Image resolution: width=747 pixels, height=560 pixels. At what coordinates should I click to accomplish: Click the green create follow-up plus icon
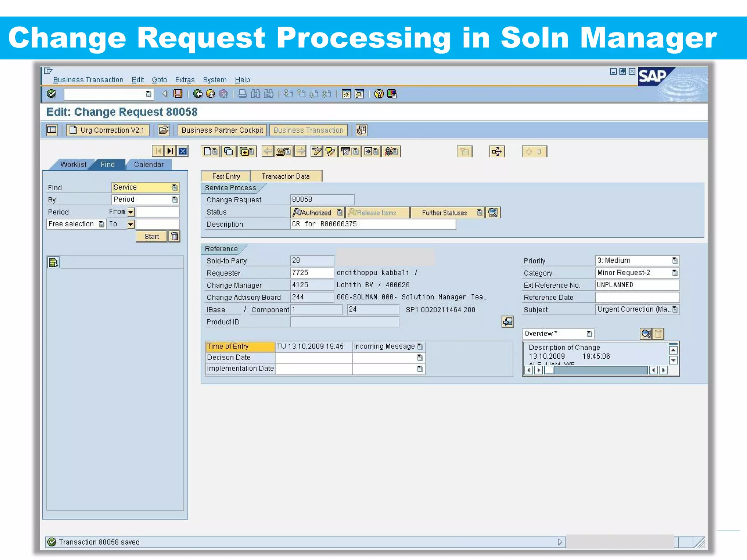pos(247,151)
